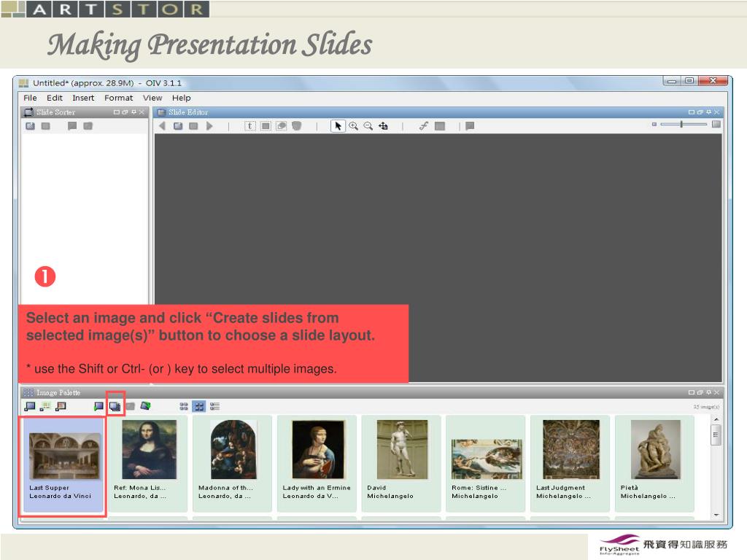The width and height of the screenshot is (747, 560).
Task: Maximize the Slide Editor panel
Action: click(692, 112)
